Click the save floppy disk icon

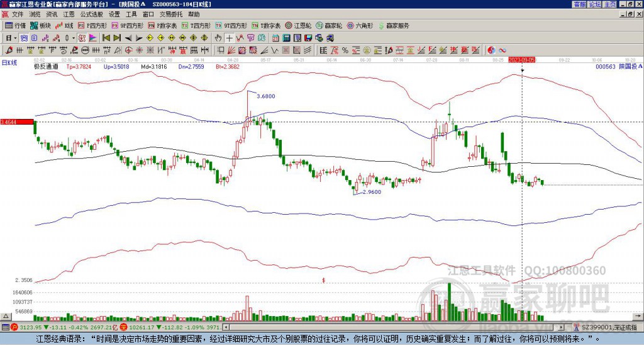(308, 38)
